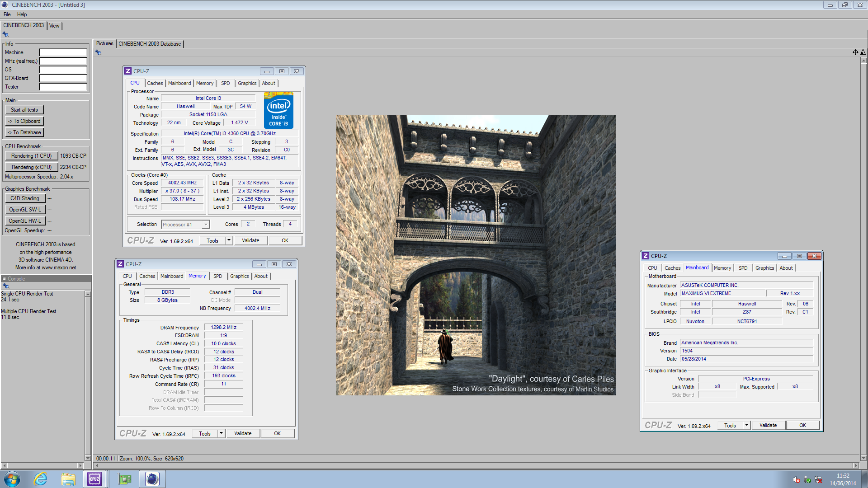Open About tab in CPU-Z CPU window
Image resolution: width=868 pixels, height=488 pixels.
[x=269, y=83]
